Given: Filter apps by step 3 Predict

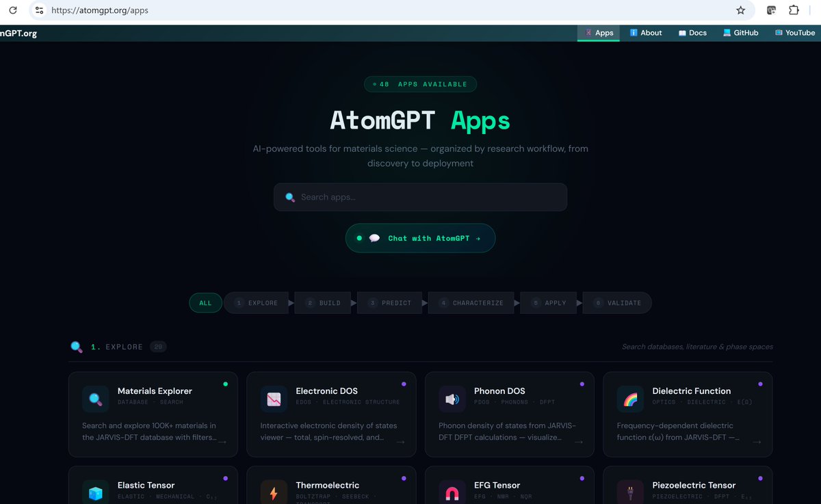Looking at the screenshot, I should click(x=390, y=303).
